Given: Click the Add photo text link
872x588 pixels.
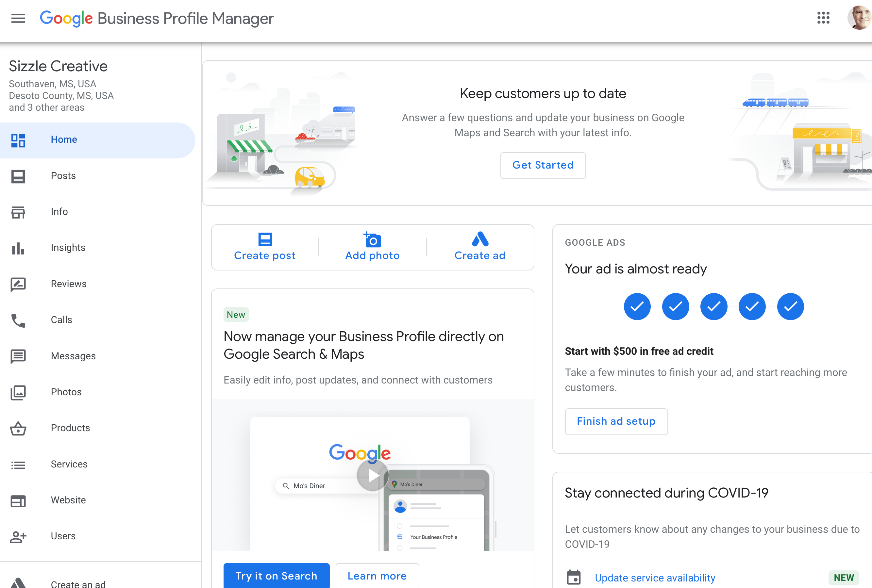Looking at the screenshot, I should pos(372,256).
